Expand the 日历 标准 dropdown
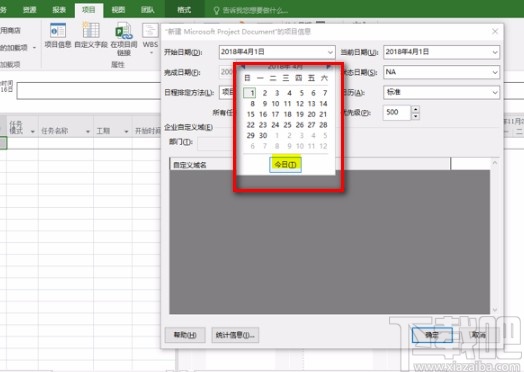 (495, 93)
